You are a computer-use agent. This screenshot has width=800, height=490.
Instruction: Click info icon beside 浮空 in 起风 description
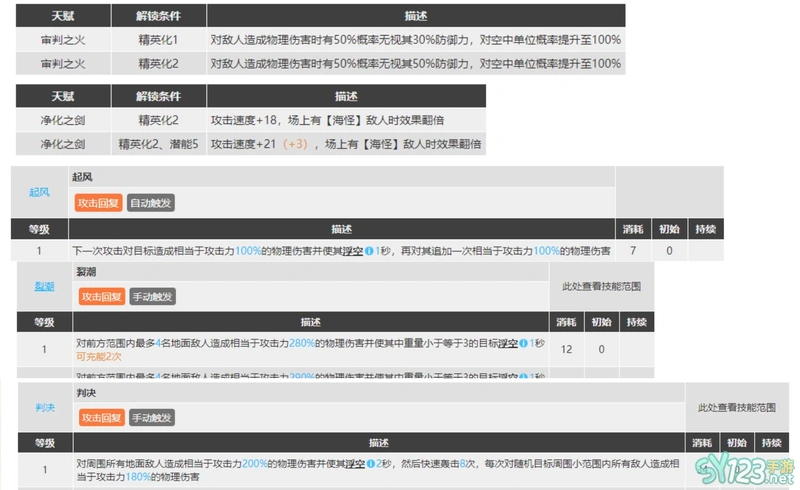point(369,251)
